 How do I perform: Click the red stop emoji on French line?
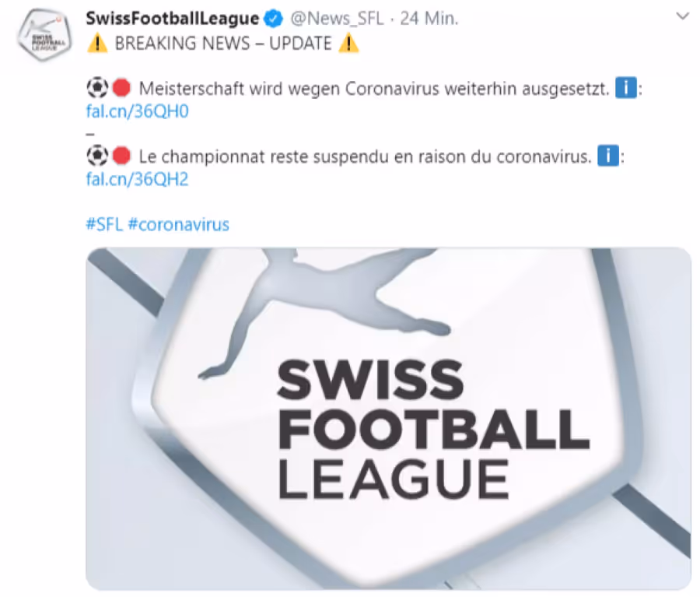click(x=121, y=156)
